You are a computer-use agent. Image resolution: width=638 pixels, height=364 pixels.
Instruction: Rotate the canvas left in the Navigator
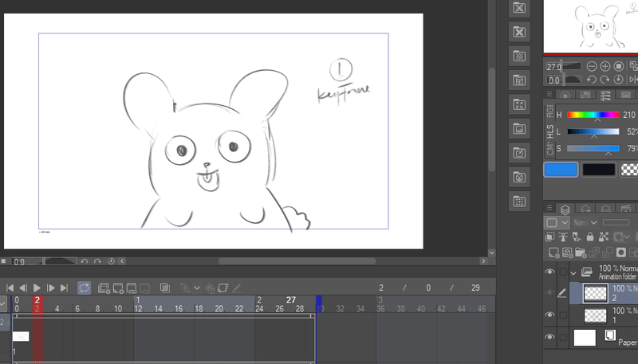click(x=591, y=80)
